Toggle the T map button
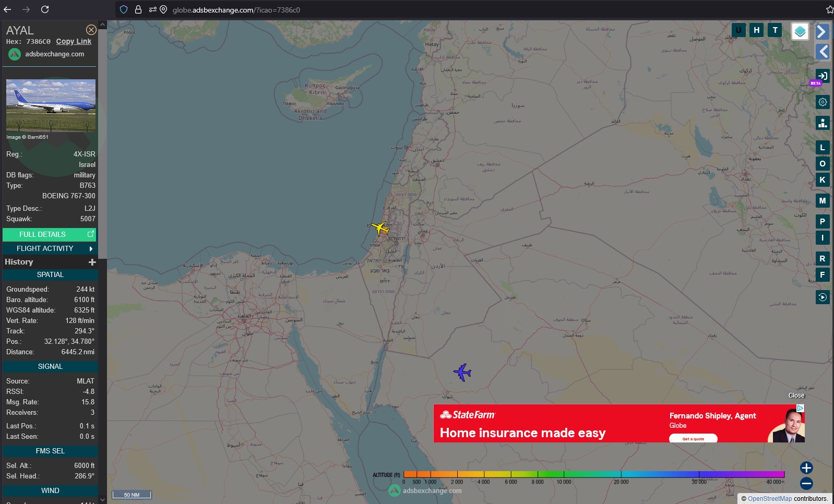The image size is (834, 504). (x=775, y=30)
